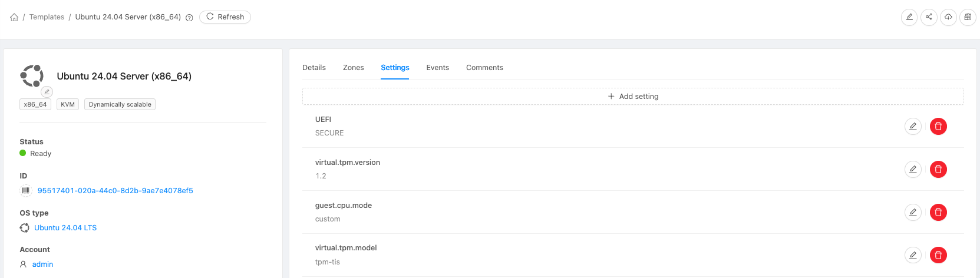
Task: Open the Templates breadcrumb link
Action: 47,17
